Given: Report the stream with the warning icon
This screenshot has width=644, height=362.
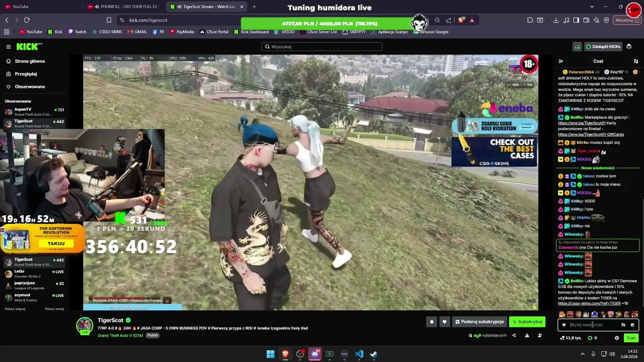Looking at the screenshot, I should tap(527, 335).
